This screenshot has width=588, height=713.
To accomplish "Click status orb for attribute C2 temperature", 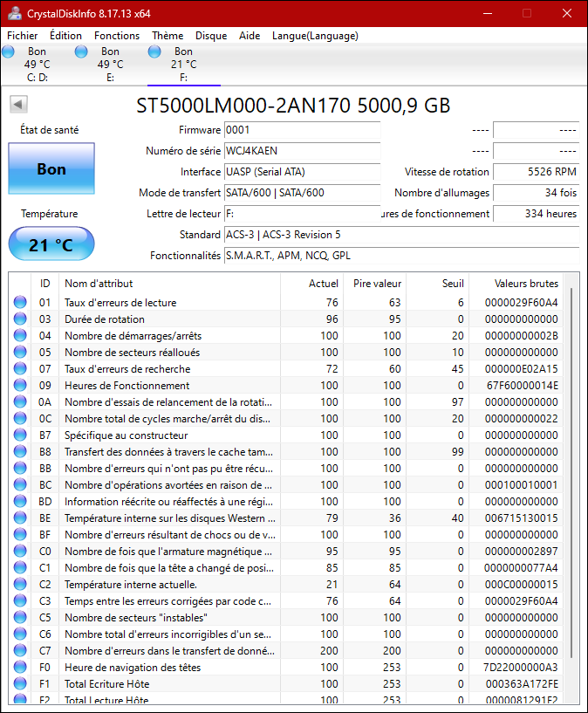I will [20, 585].
